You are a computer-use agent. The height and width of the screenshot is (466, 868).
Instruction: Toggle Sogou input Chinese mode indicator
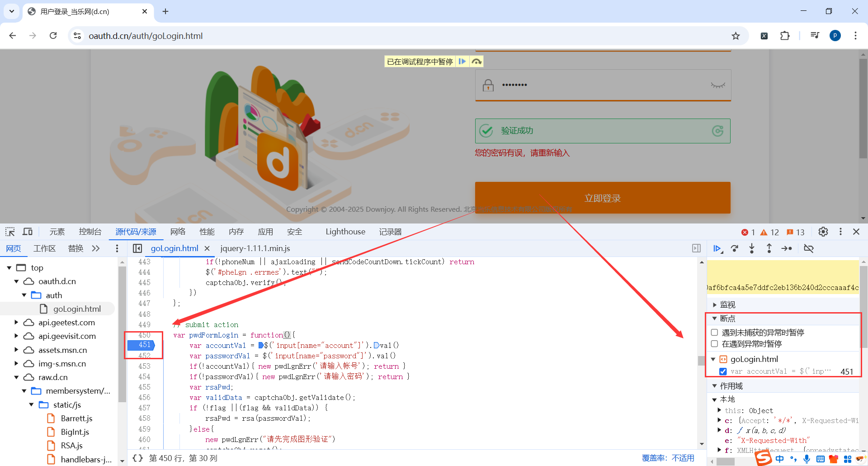pos(780,459)
